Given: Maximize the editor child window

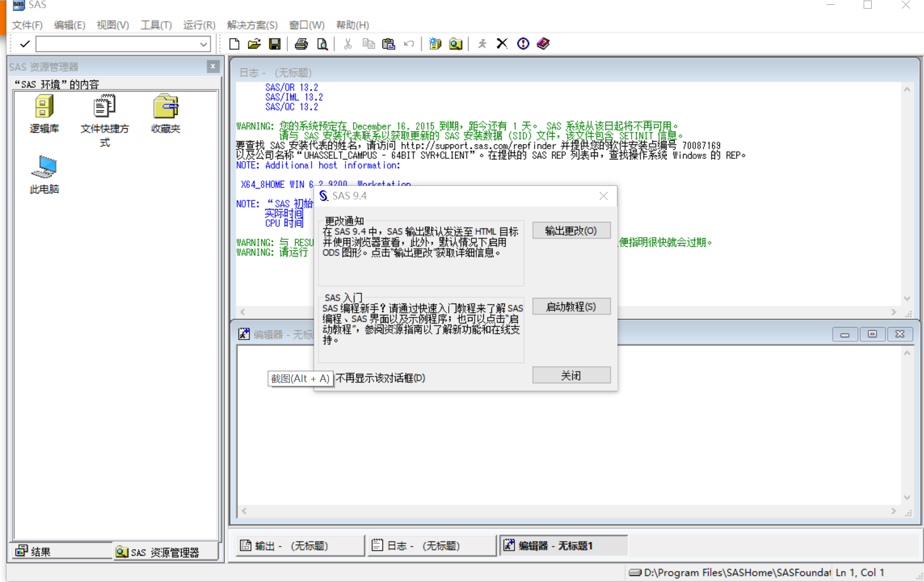Looking at the screenshot, I should [872, 334].
